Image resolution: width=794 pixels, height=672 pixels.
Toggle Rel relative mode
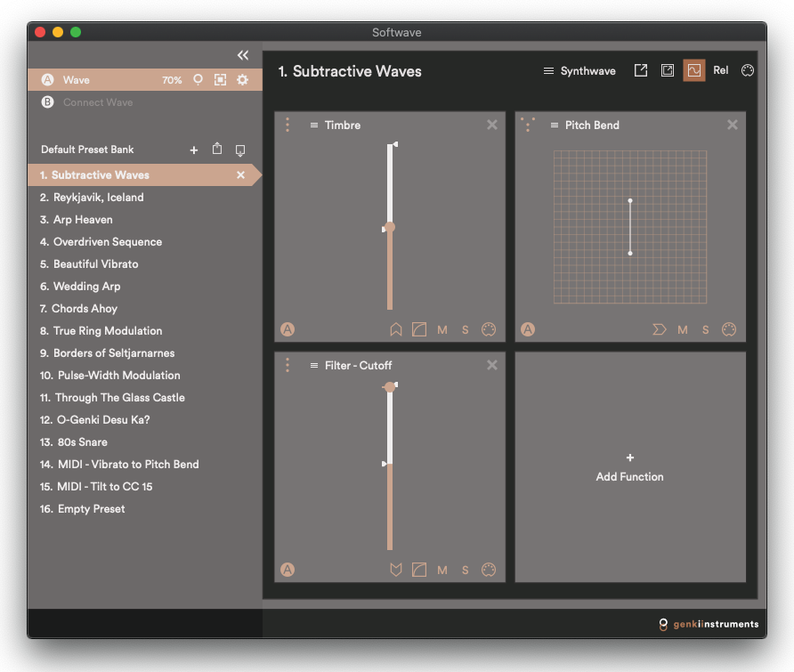(x=721, y=70)
